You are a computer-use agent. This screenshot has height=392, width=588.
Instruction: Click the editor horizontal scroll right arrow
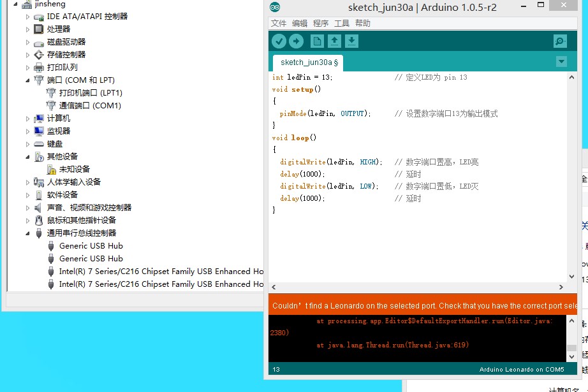[x=561, y=287]
